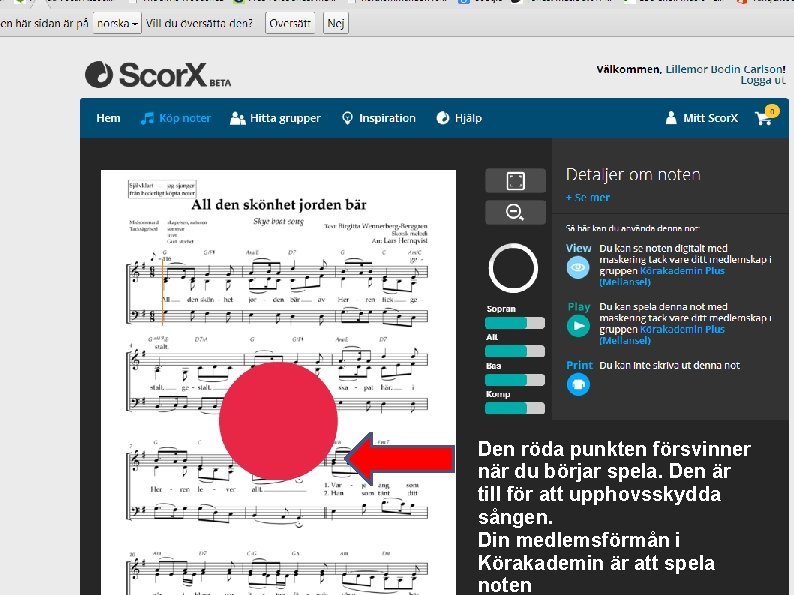Click the help icon beside Hjälp
Image resolution: width=794 pixels, height=595 pixels.
click(443, 118)
